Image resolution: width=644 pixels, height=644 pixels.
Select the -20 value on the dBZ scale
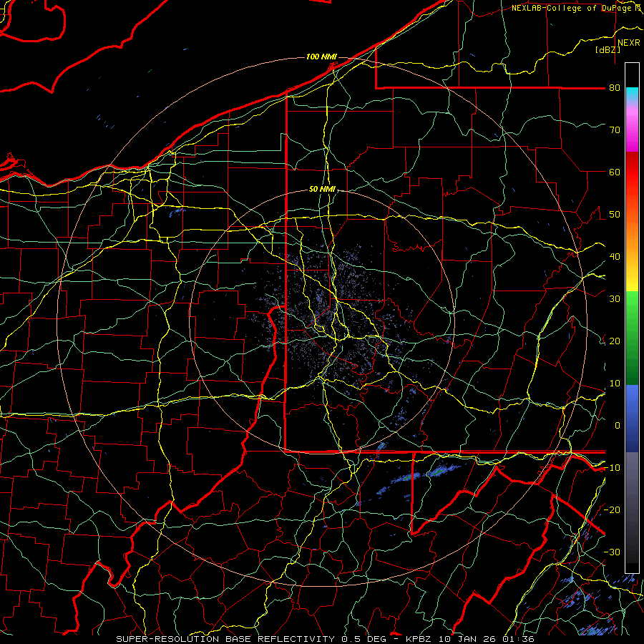tap(612, 510)
